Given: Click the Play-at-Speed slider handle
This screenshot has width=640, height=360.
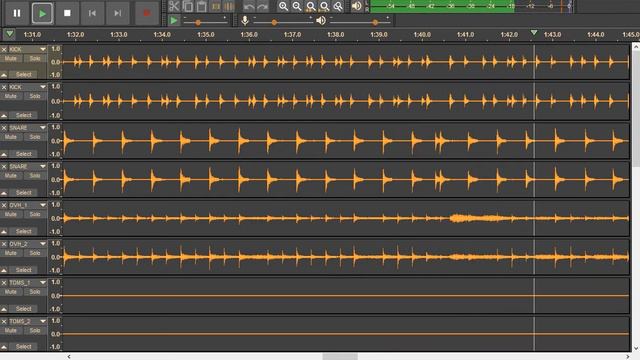Looking at the screenshot, I should click(198, 22).
